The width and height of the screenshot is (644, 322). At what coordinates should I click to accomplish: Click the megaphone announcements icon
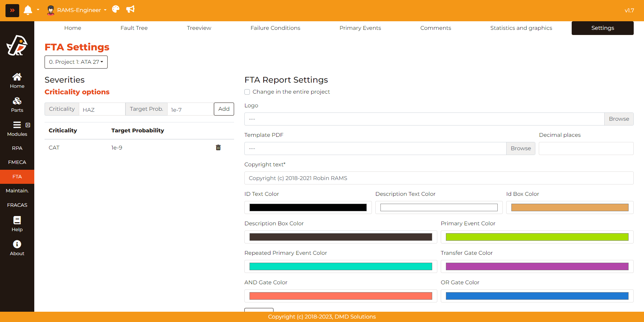pyautogui.click(x=130, y=9)
